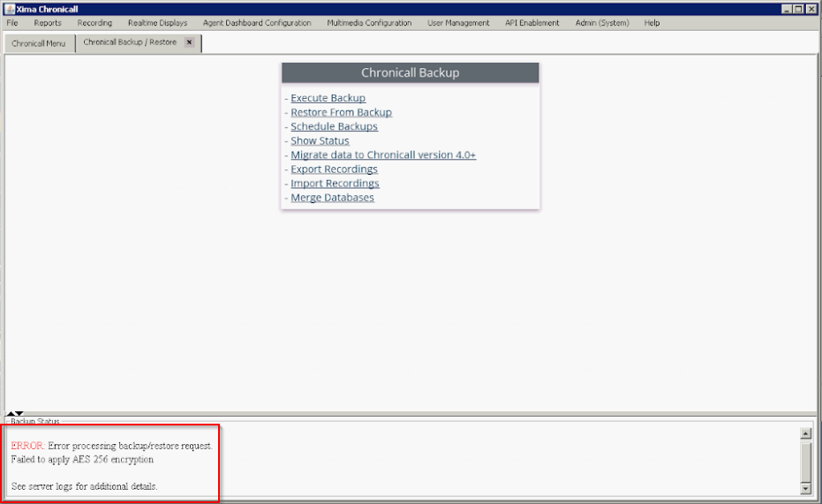Click down arrow on Backup Status split divider
Viewport: 822px width, 504px height.
19,413
